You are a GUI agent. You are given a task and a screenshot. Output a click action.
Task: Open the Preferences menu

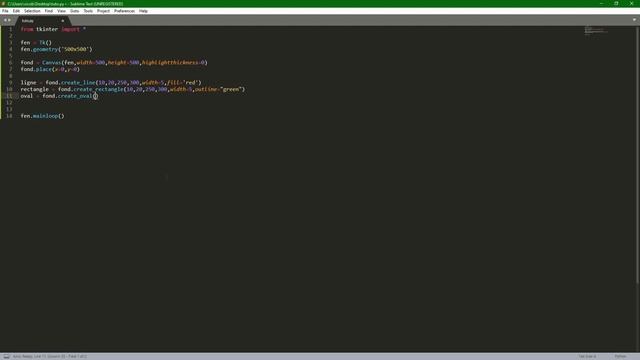click(x=124, y=11)
